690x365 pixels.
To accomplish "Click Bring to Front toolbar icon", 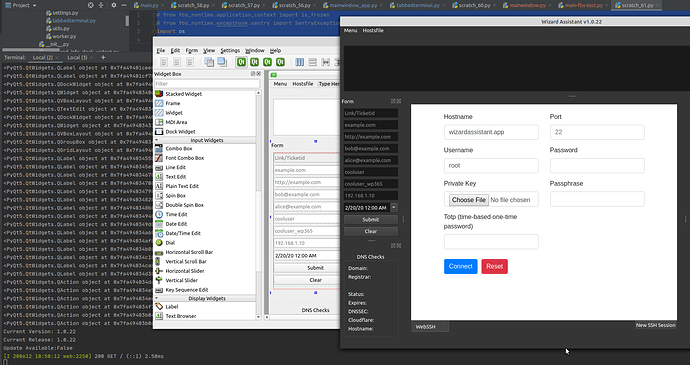I will (222, 62).
